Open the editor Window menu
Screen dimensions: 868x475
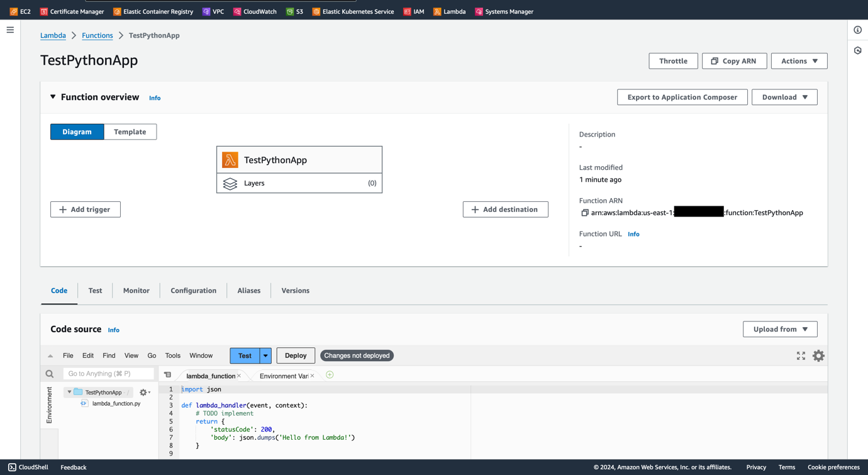[x=201, y=355]
